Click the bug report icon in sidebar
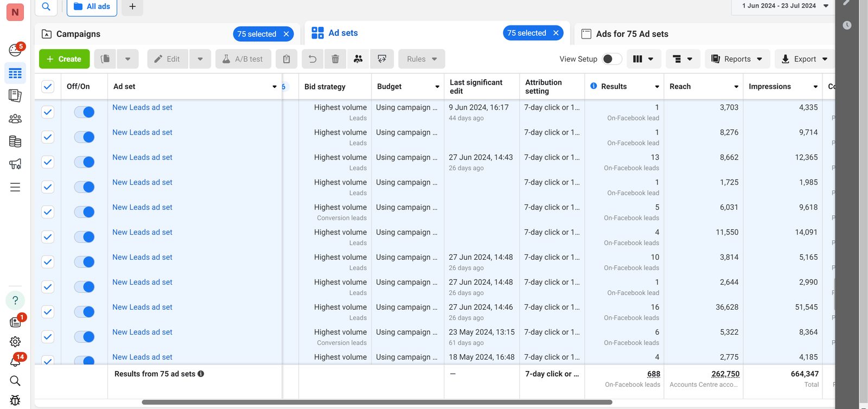Image resolution: width=868 pixels, height=409 pixels. click(15, 400)
